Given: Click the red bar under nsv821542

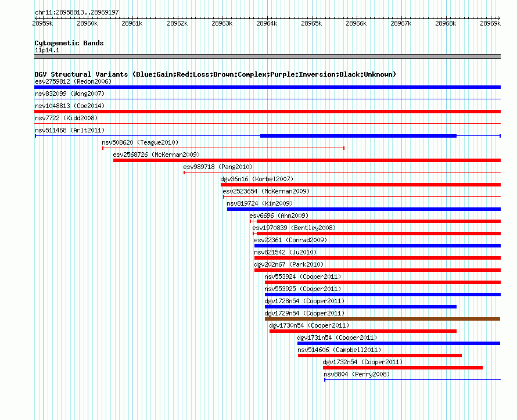Looking at the screenshot, I should (x=378, y=258).
